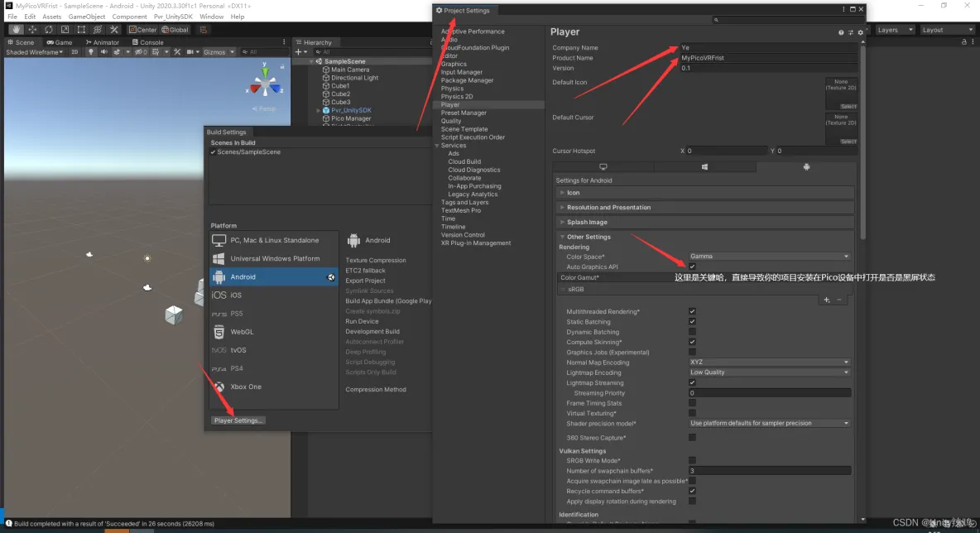
Task: Enable Dynamic Batching checkbox
Action: (692, 332)
